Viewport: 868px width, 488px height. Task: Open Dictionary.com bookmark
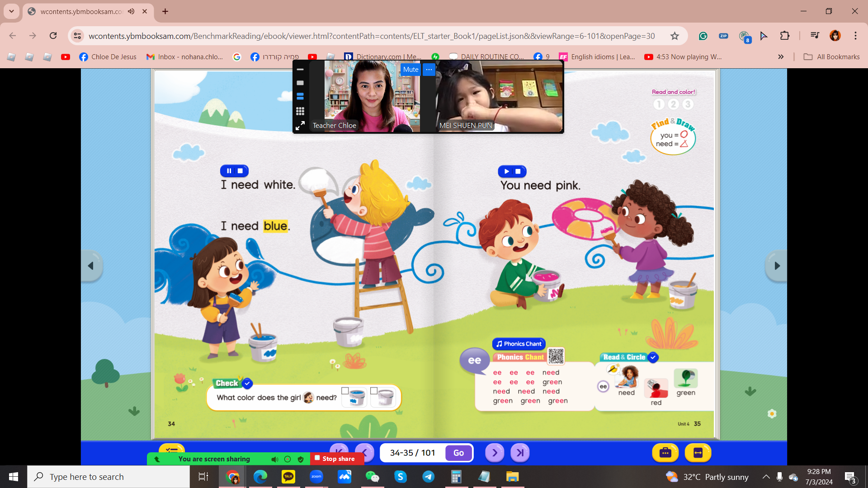pyautogui.click(x=382, y=56)
